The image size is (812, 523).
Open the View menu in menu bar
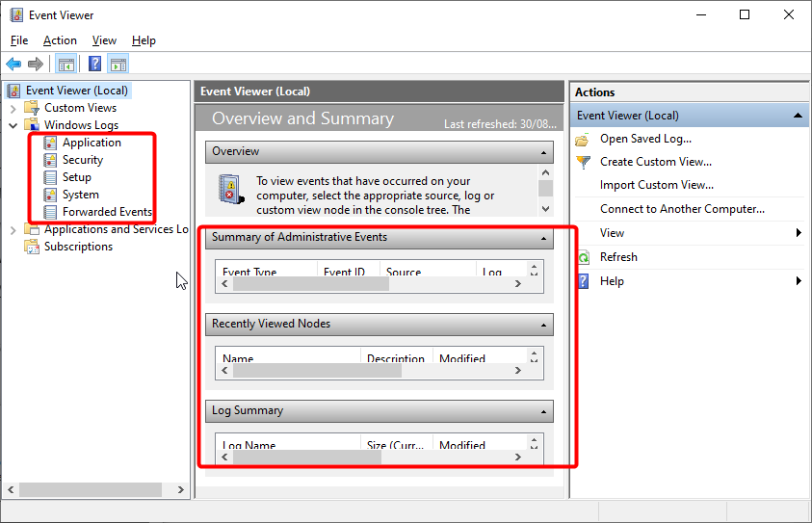(x=104, y=40)
